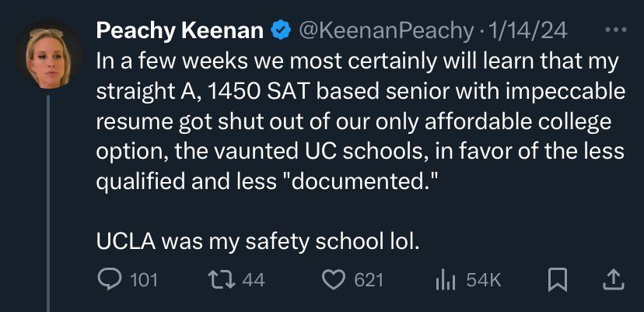Click the 1/14/24 post date
644x312 pixels.
point(527,31)
